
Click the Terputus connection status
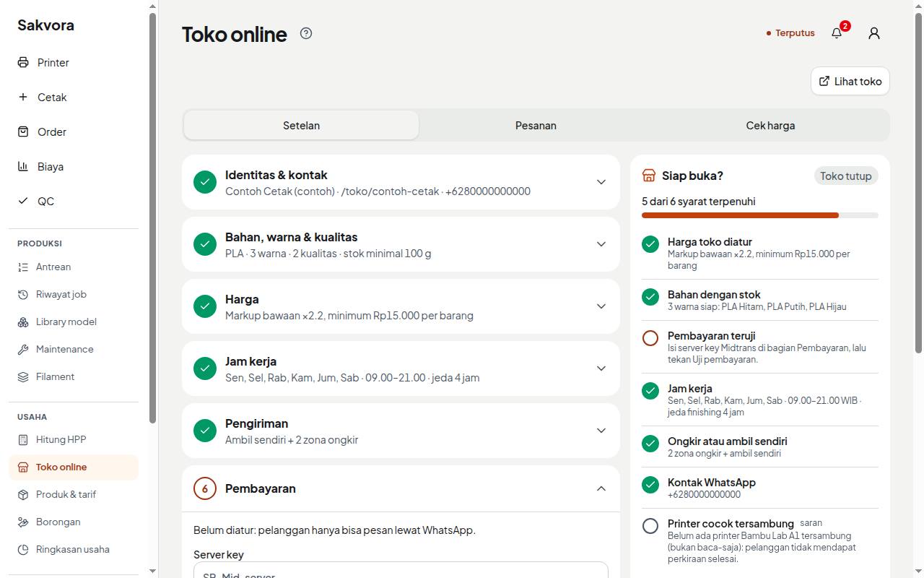click(x=790, y=33)
